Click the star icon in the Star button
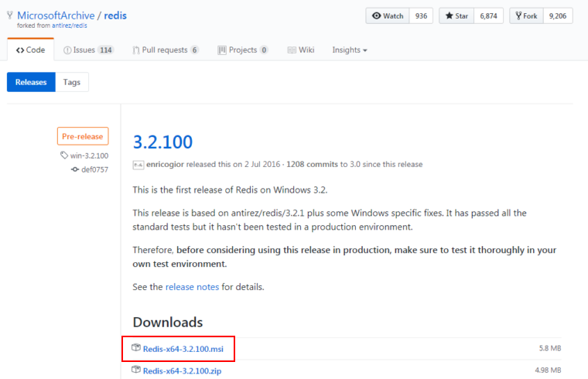 pos(450,15)
